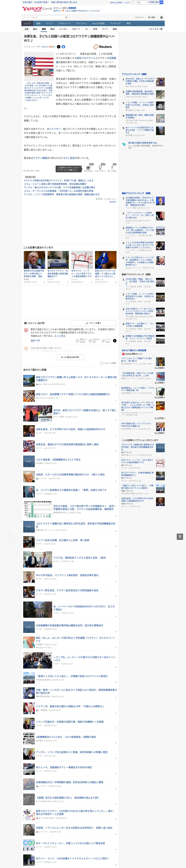Toggle the コメント非表示 checkbox

click(102, 363)
